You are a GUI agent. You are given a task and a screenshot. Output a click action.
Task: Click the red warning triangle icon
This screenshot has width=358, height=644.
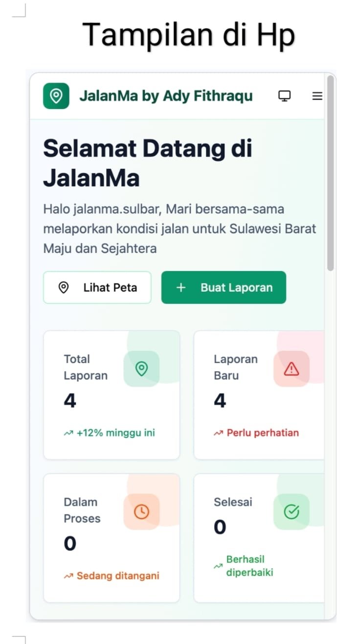[x=291, y=368]
